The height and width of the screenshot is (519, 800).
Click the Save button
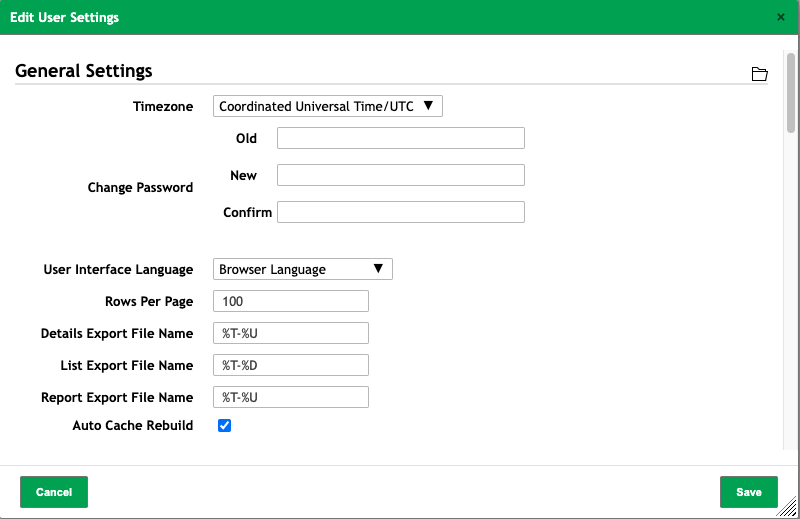pos(748,492)
